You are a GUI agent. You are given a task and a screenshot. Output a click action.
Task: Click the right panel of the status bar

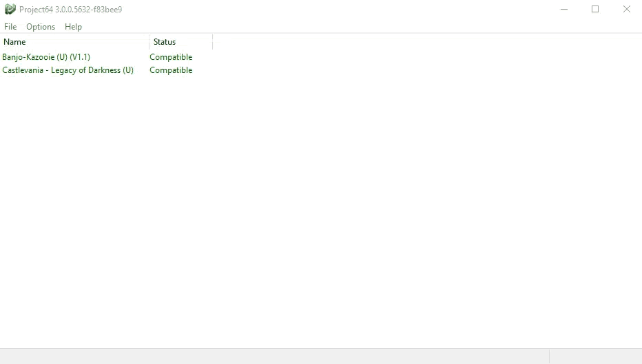(x=595, y=356)
